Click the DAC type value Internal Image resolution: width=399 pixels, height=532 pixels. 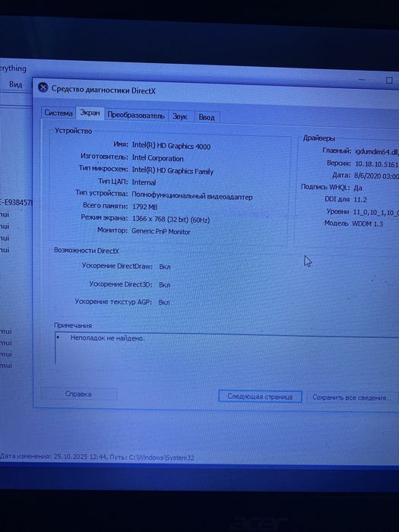(x=144, y=182)
